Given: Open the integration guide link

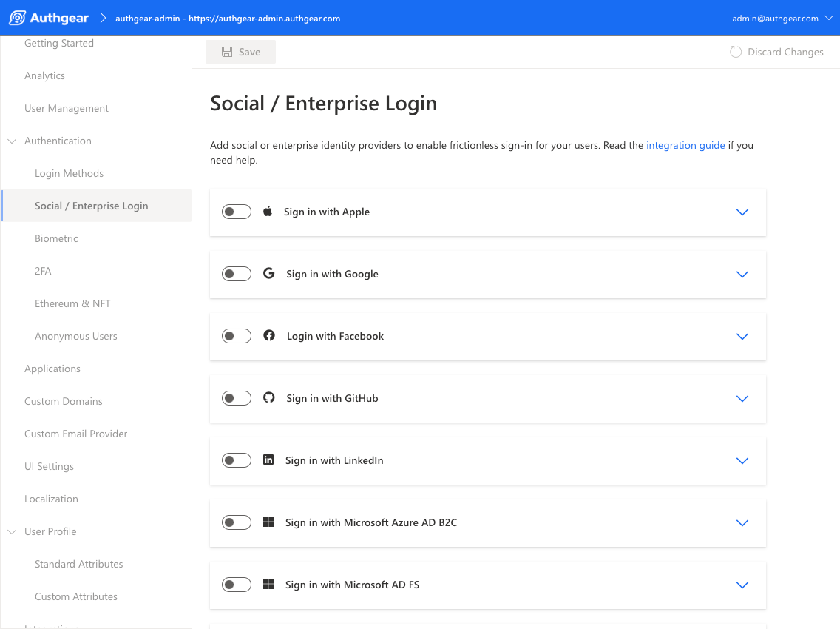Looking at the screenshot, I should click(x=685, y=145).
